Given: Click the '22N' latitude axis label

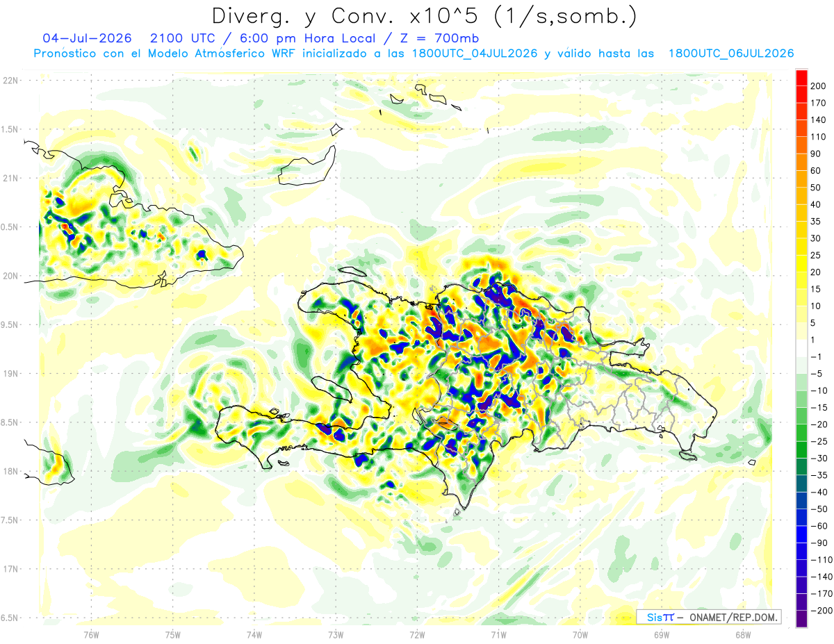Looking at the screenshot, I should [x=10, y=80].
